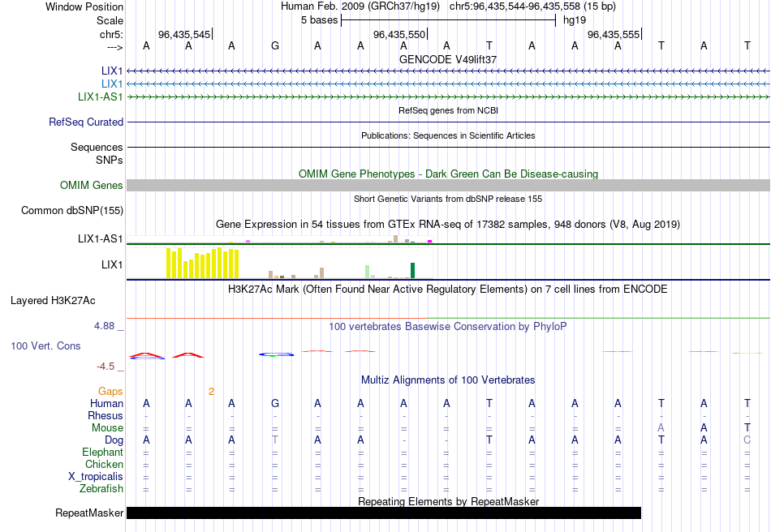Click the chr5:96,435,544-96,435,558 position text

pos(532,6)
